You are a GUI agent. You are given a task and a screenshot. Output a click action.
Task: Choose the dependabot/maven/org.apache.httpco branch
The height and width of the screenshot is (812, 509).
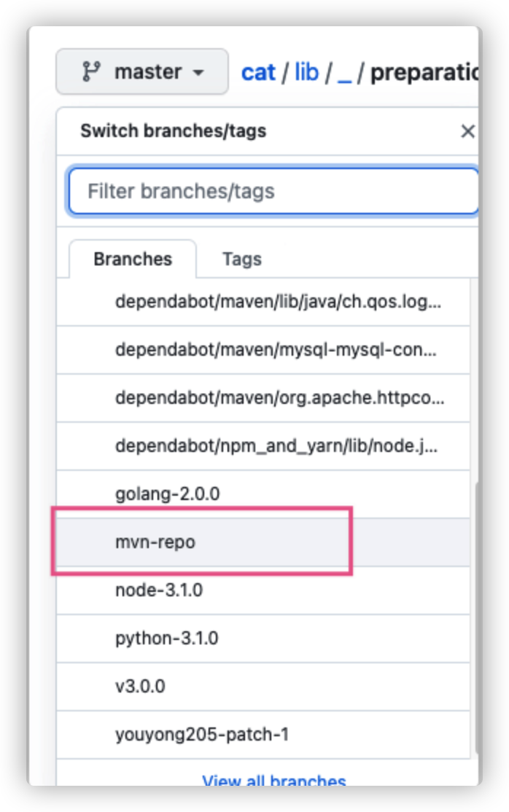[279, 398]
